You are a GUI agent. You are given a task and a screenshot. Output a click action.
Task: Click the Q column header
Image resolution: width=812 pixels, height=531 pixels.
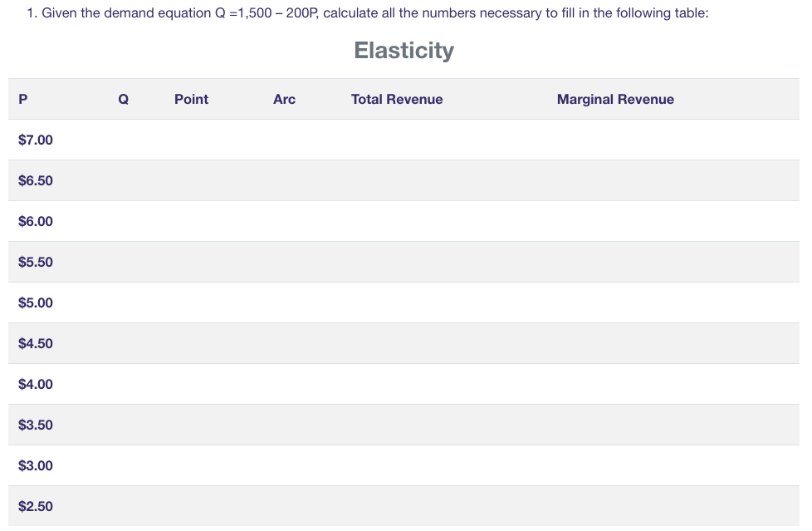(123, 99)
